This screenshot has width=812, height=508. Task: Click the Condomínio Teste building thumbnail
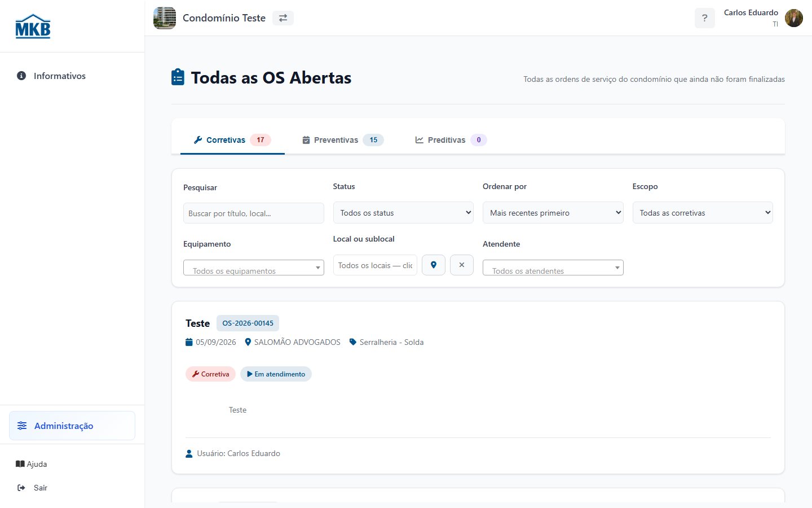click(x=165, y=18)
